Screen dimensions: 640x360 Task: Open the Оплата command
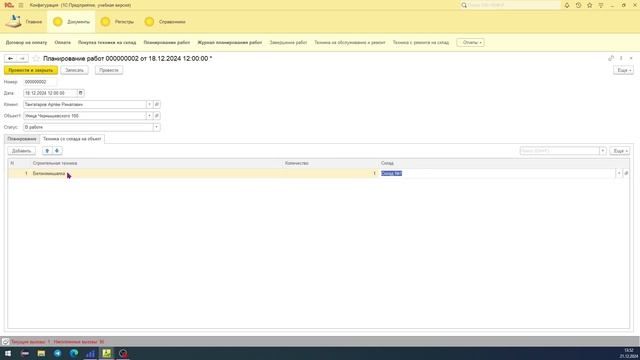click(62, 42)
